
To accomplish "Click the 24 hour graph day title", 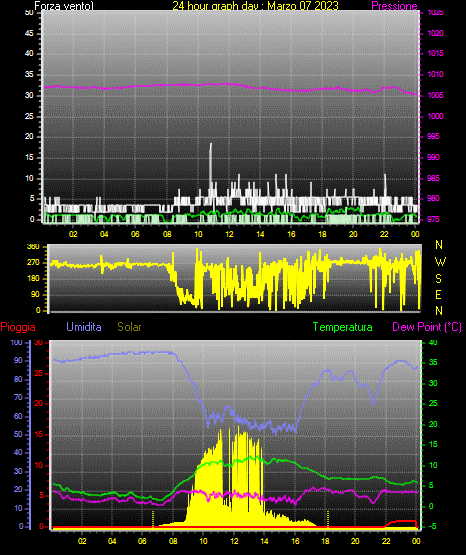I will pos(255,6).
